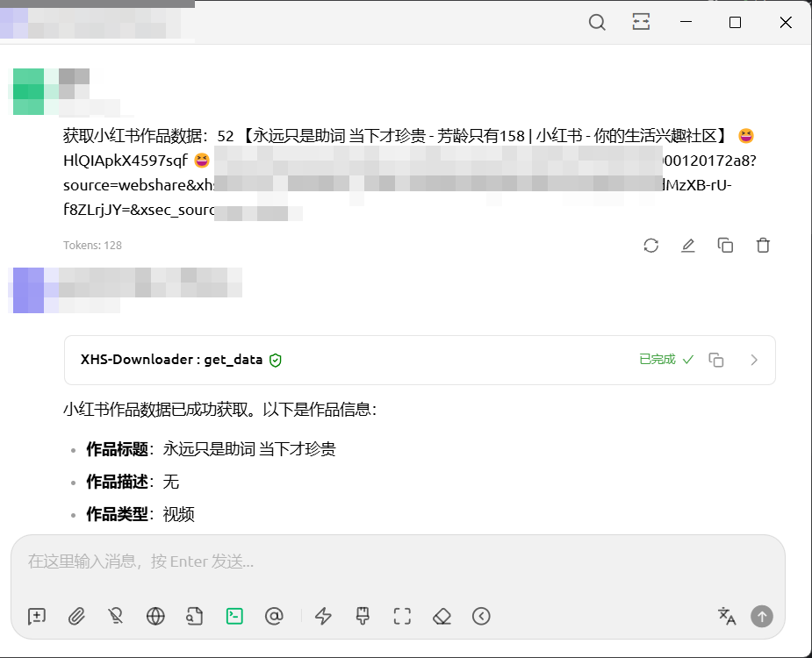
Task: Send the message with the arrow button
Action: 761,616
